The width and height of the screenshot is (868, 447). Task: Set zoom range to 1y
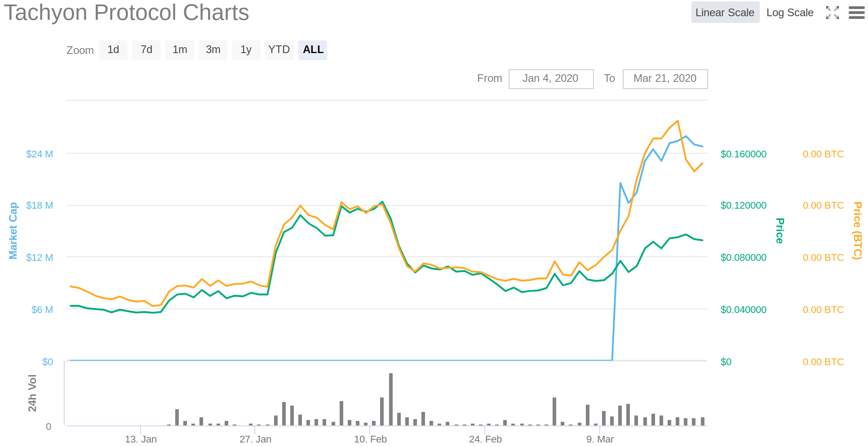click(x=246, y=50)
